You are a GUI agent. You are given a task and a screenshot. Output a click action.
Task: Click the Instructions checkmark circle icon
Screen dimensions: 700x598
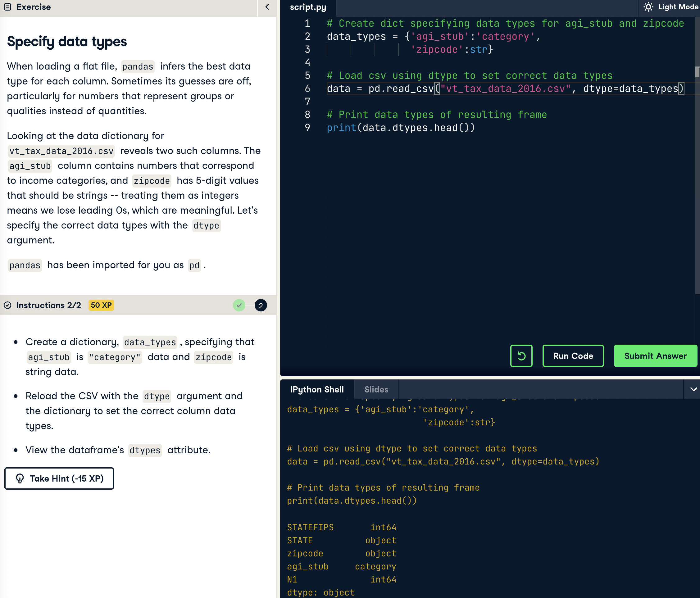7,306
